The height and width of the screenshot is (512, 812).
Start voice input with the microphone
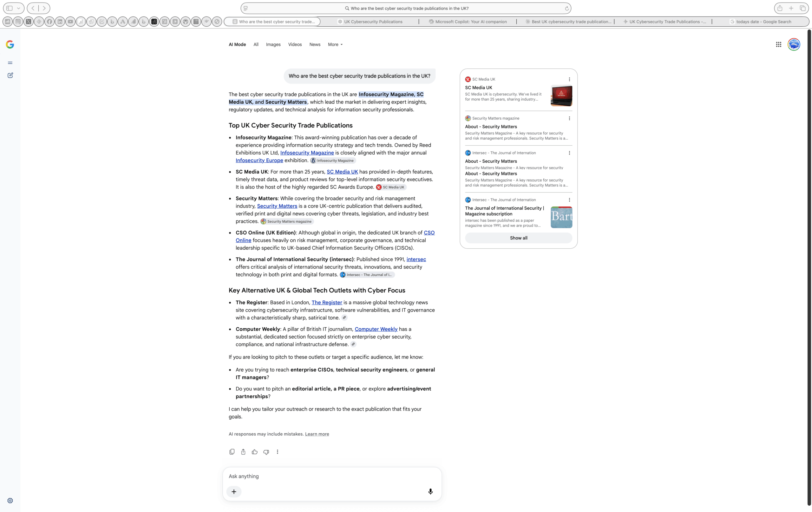[x=430, y=491]
